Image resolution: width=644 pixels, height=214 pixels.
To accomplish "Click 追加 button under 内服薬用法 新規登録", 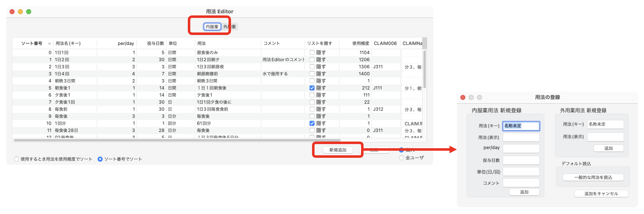I will point(524,192).
